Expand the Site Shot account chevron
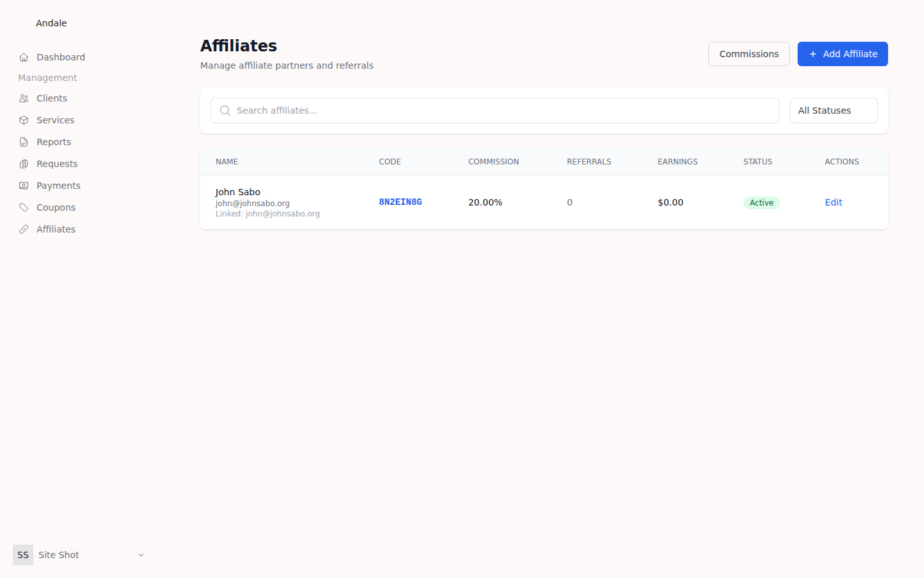The height and width of the screenshot is (578, 924). pos(141,555)
